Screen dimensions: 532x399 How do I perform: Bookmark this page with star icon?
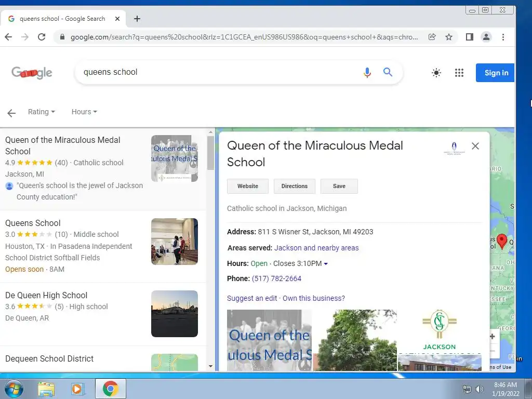pos(449,37)
